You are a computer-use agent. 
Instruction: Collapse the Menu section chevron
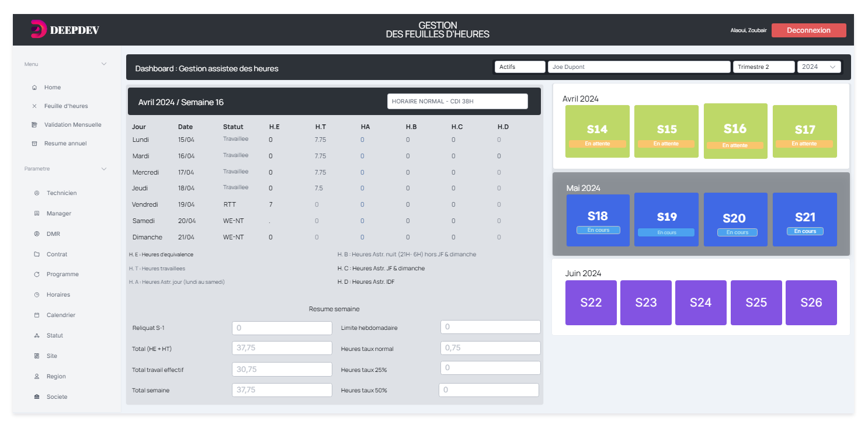click(x=104, y=64)
